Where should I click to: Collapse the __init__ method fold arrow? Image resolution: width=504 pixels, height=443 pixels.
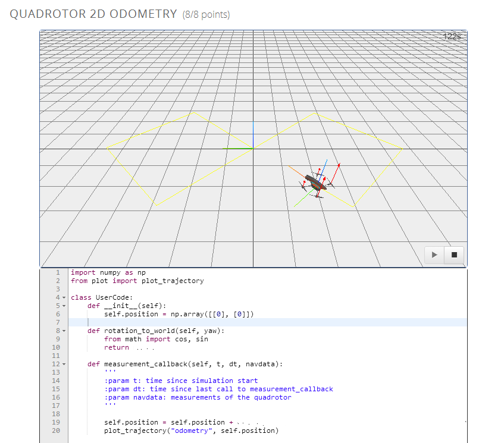tap(64, 305)
